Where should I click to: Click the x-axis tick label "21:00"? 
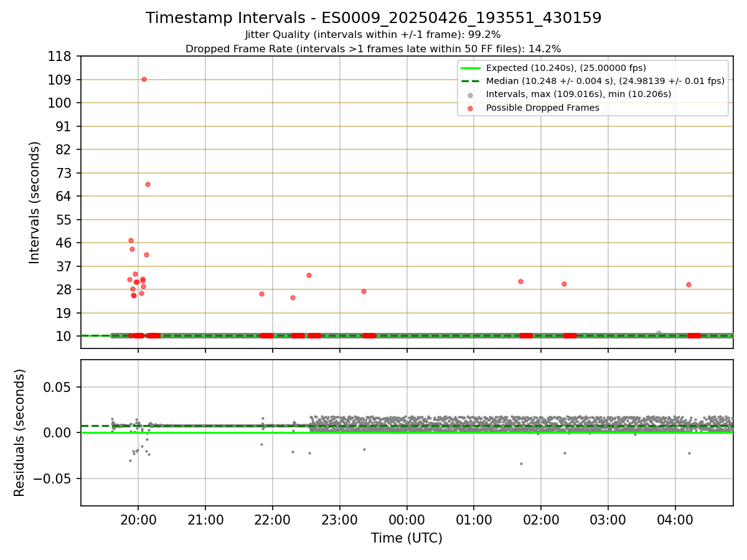(205, 520)
